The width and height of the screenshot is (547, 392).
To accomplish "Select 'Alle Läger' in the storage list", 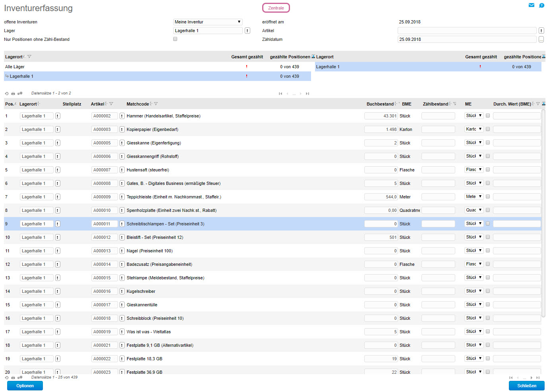I will point(15,67).
